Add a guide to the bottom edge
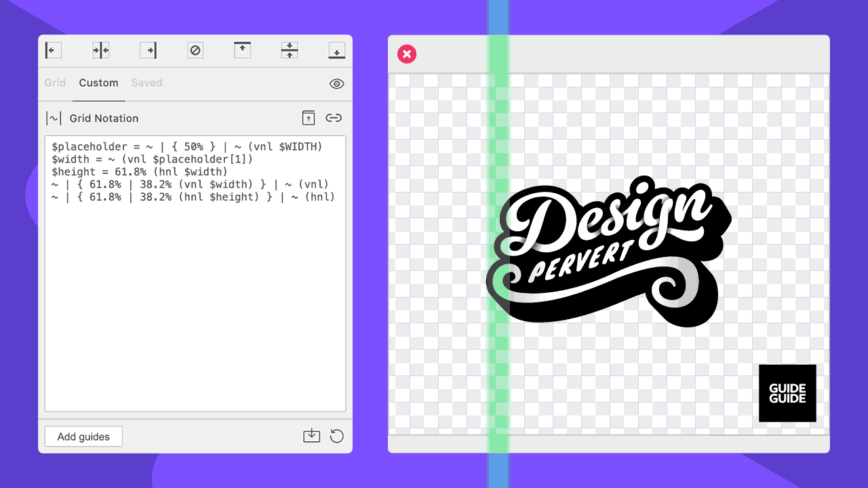This screenshot has height=488, width=868. coord(336,51)
